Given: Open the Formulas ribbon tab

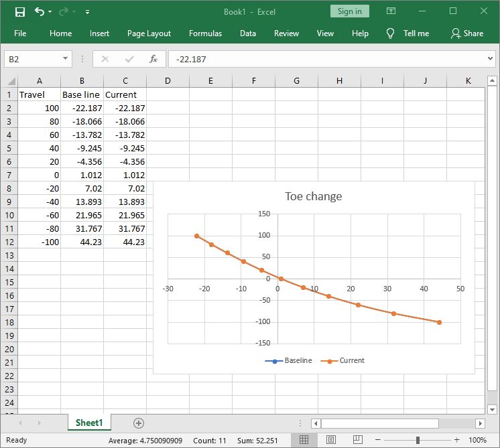Looking at the screenshot, I should [x=205, y=33].
